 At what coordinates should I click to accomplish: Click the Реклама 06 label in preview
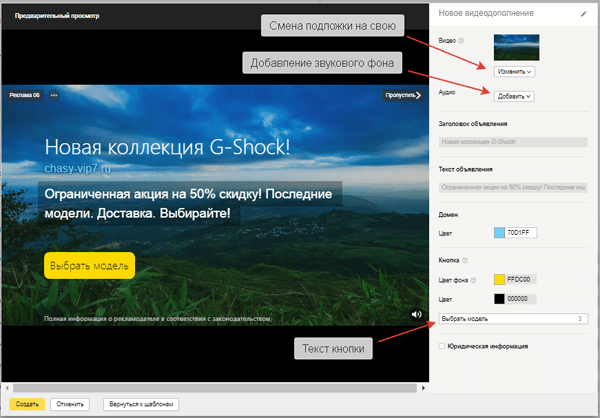24,95
